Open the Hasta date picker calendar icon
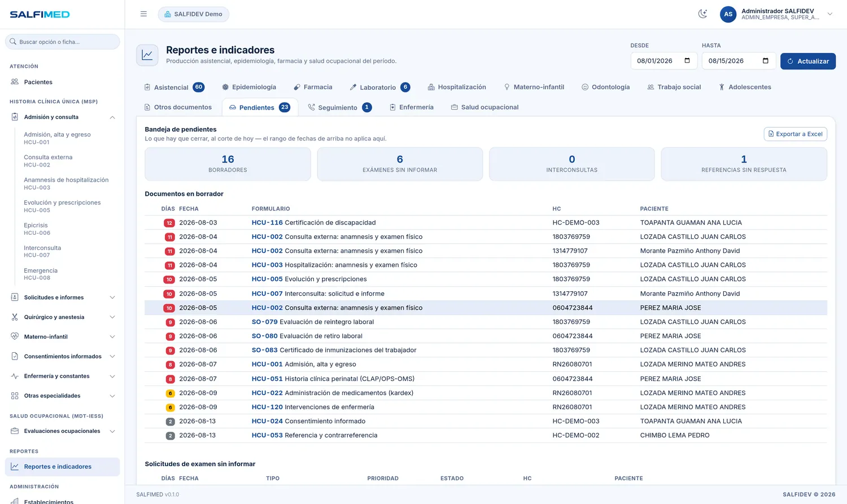This screenshot has height=504, width=847. (x=766, y=61)
